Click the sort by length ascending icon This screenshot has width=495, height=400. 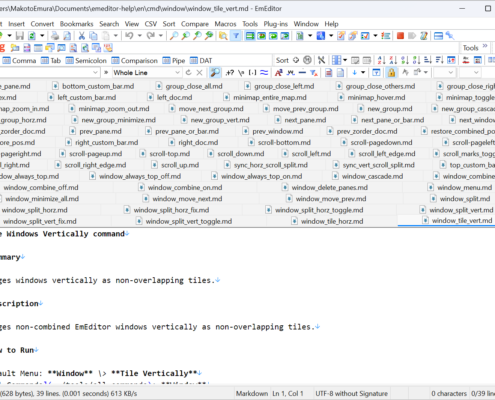(428, 60)
